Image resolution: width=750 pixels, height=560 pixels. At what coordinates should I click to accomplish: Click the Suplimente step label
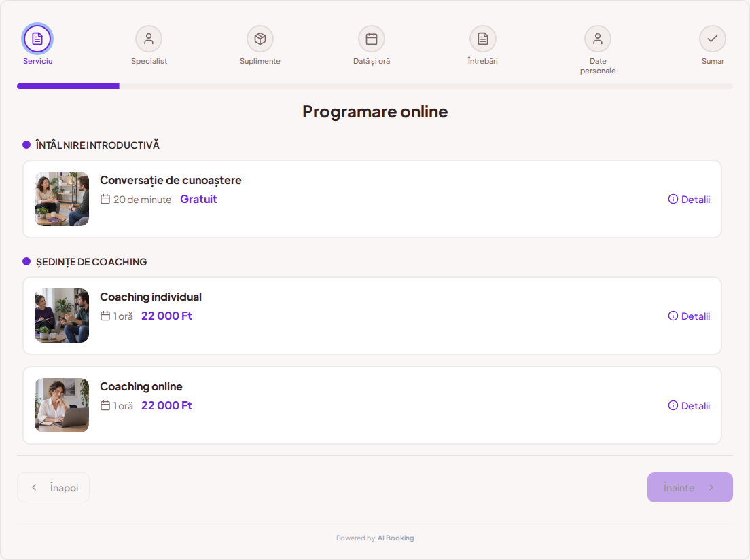tap(260, 61)
